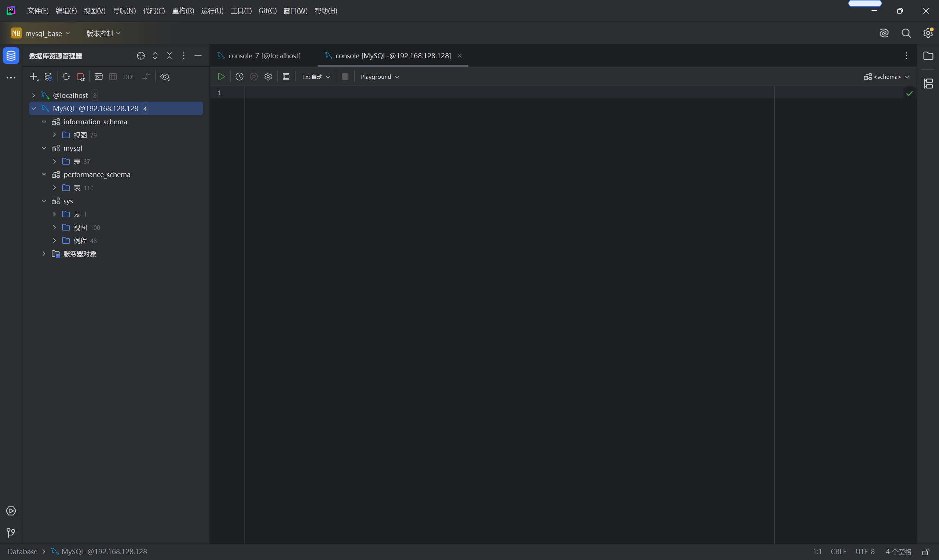
Task: Run the query with Execute button
Action: point(221,77)
